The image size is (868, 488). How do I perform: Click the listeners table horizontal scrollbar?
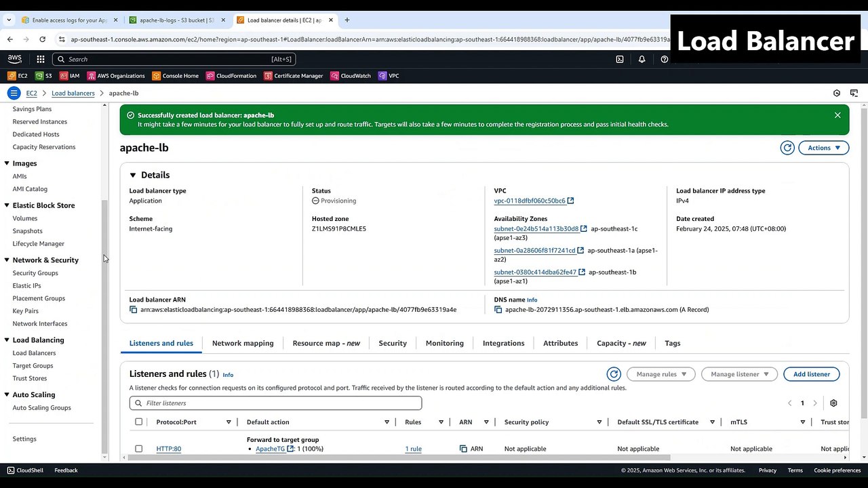(x=399, y=457)
